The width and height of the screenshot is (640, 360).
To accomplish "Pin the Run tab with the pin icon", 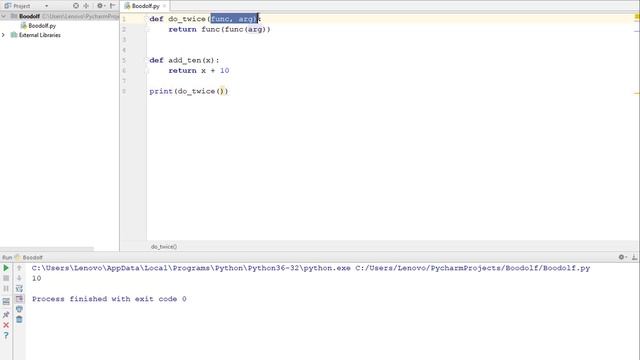I will pos(6,315).
